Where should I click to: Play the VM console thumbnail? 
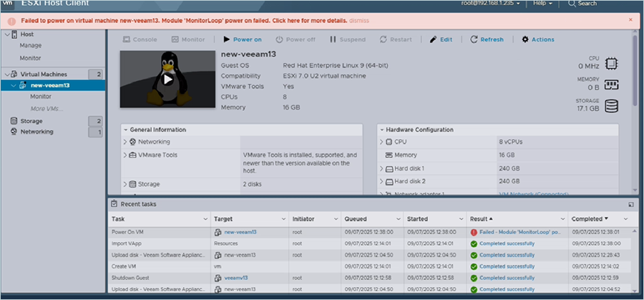167,79
